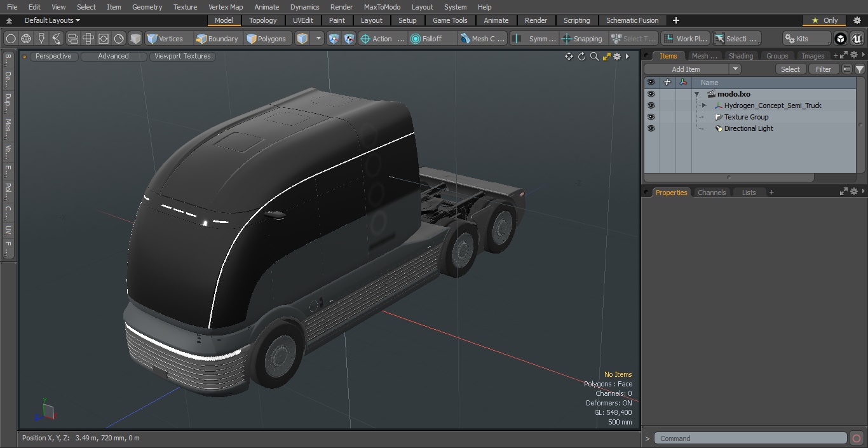The height and width of the screenshot is (448, 868).
Task: Switch to the Images tab
Action: tap(813, 56)
